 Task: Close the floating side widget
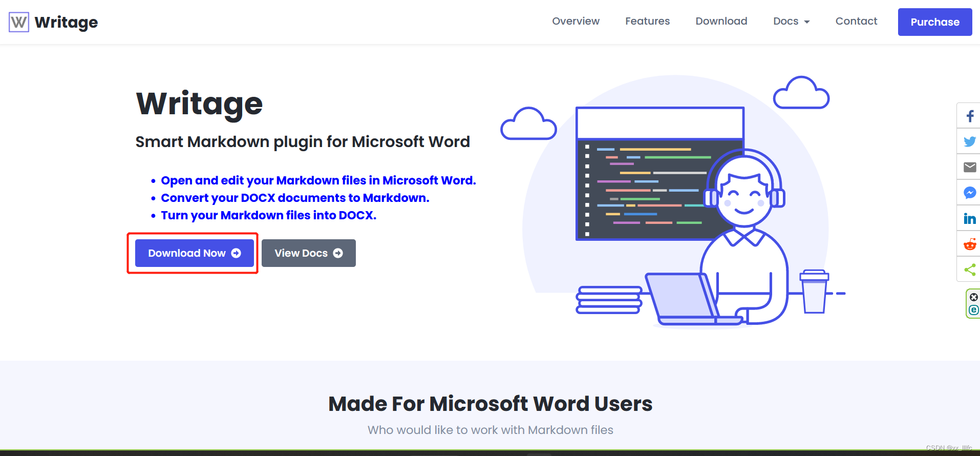973,297
